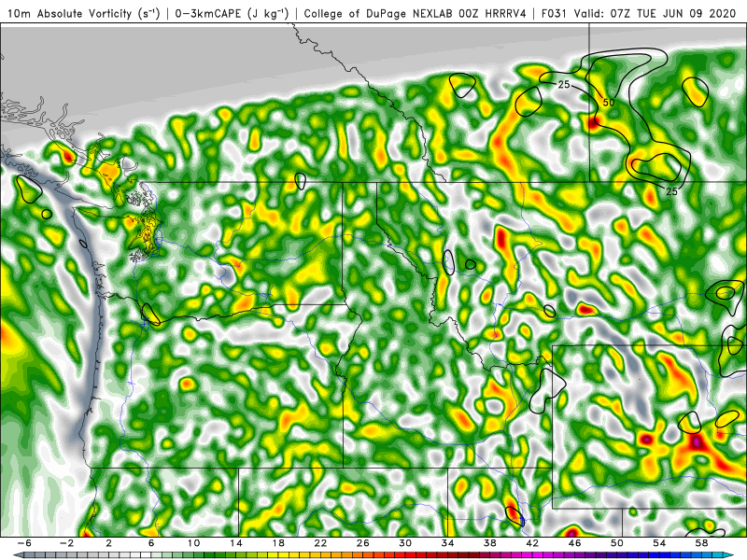Image resolution: width=747 pixels, height=560 pixels.
Task: Click "Valid: 07Z TUE JUN 09 2020" text
Action: pyautogui.click(x=655, y=14)
